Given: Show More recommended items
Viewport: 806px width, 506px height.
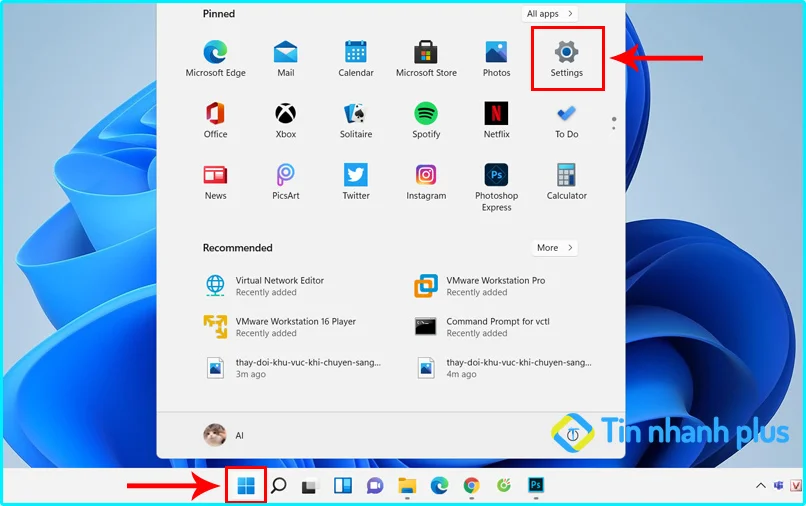Looking at the screenshot, I should 554,248.
